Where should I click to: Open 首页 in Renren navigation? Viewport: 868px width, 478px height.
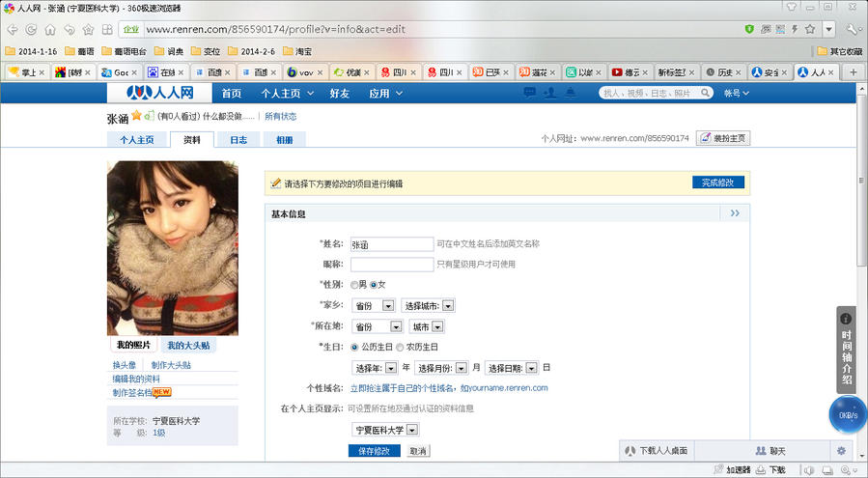[x=232, y=93]
